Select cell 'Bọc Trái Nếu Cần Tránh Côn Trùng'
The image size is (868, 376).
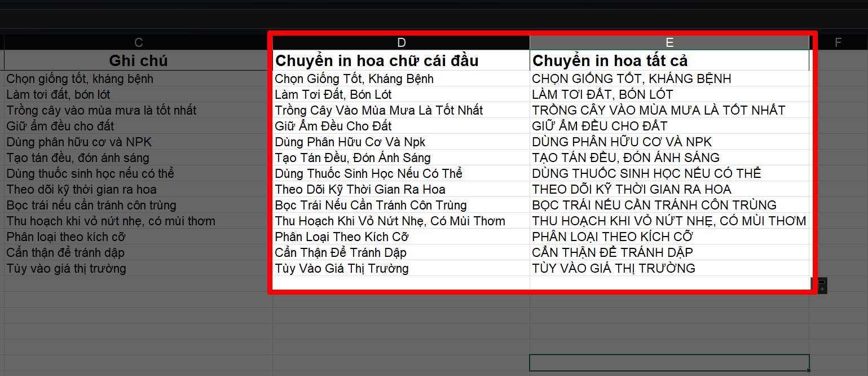(x=401, y=205)
